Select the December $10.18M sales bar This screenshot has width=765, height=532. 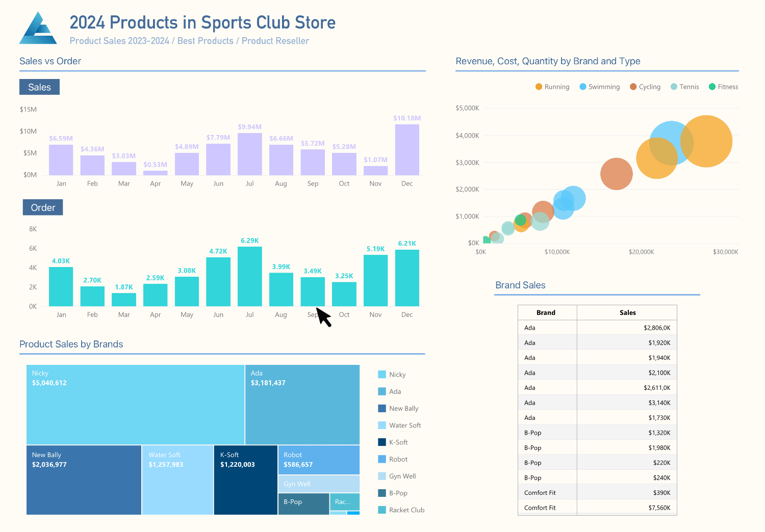407,150
